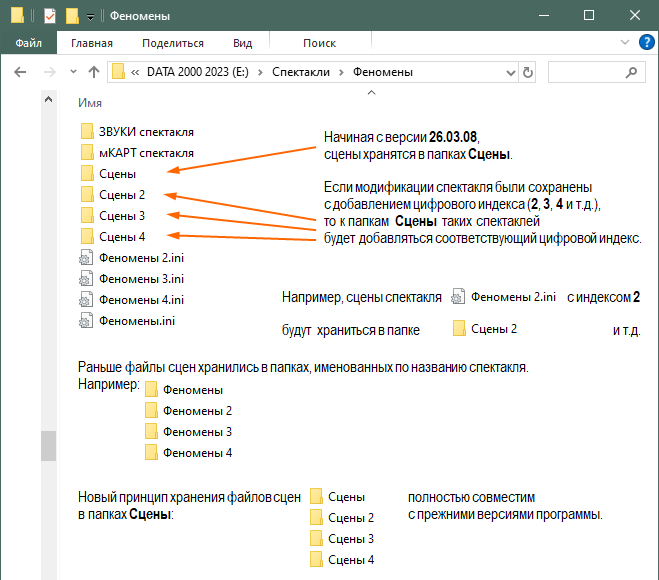Open Help with the blue question mark
The width and height of the screenshot is (659, 580).
coord(646,42)
